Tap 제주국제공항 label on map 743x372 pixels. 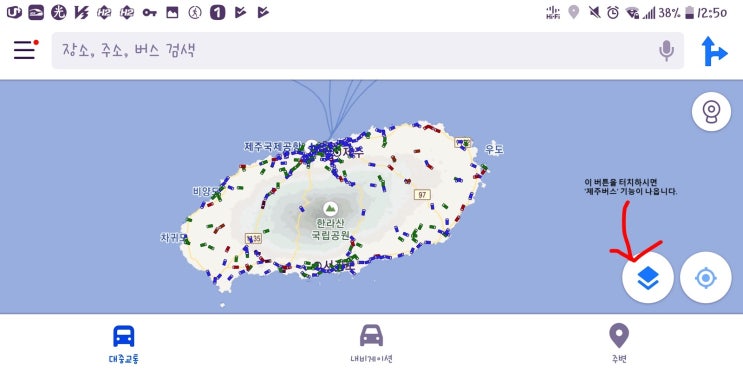[272, 146]
